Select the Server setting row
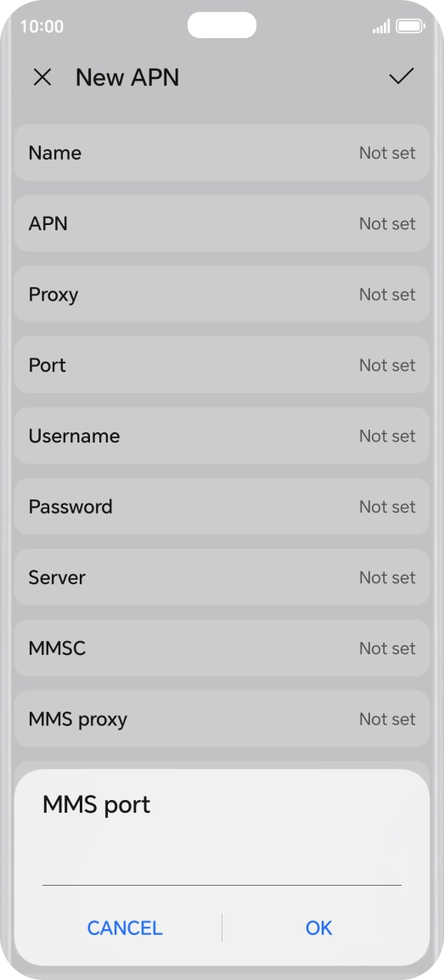The height and width of the screenshot is (980, 444). [222, 577]
